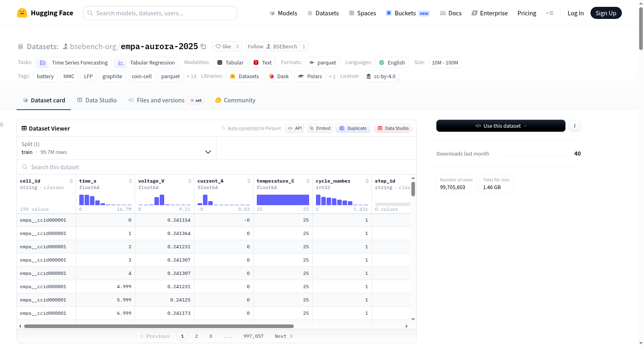This screenshot has height=347, width=644.
Task: Click the API button in Dataset Viewer
Action: [x=295, y=128]
